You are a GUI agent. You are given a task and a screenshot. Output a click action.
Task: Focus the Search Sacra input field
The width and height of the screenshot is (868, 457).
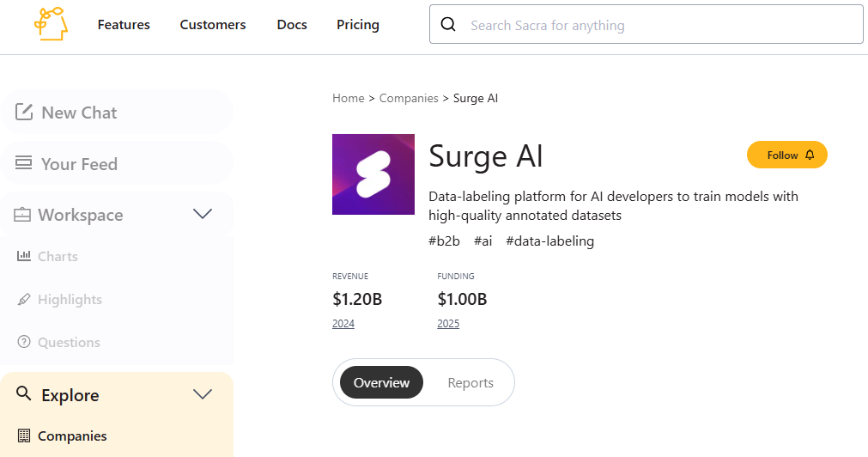[x=646, y=24]
